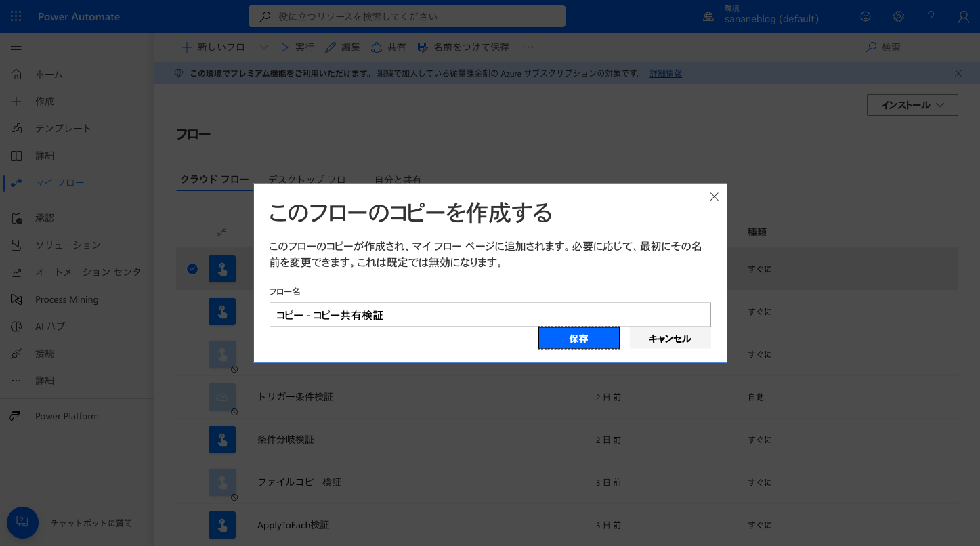Dismiss the premium features banner
The height and width of the screenshot is (546, 980).
coord(958,73)
